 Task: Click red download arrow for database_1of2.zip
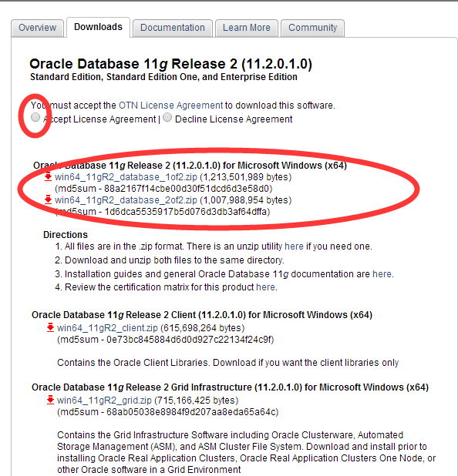click(x=48, y=176)
